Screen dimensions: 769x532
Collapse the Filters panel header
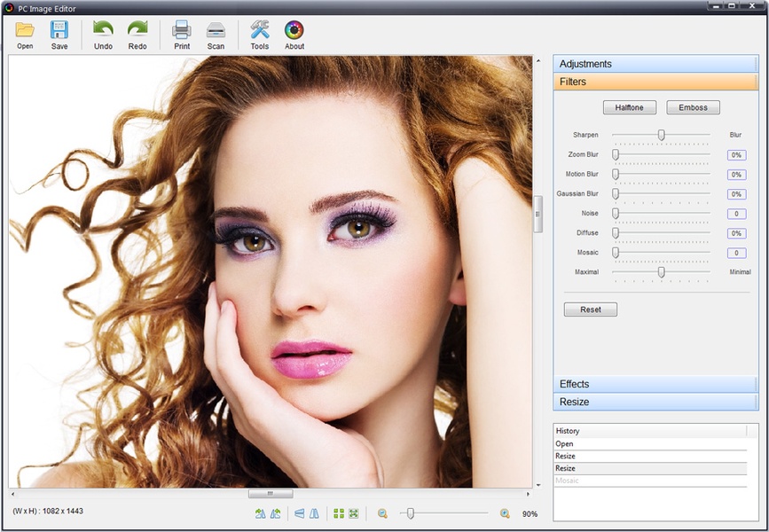[655, 82]
